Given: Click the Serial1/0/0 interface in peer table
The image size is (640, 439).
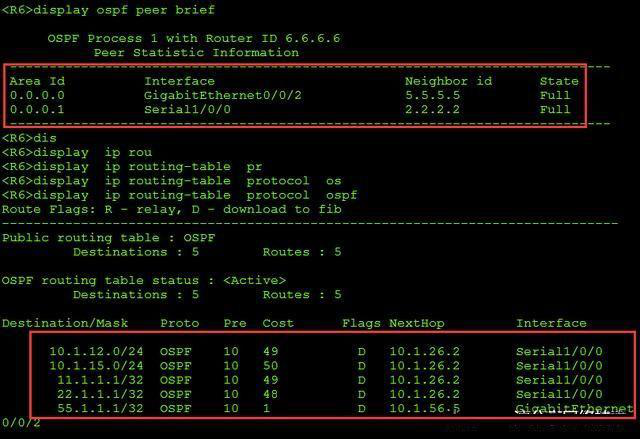Looking at the screenshot, I should click(187, 109).
